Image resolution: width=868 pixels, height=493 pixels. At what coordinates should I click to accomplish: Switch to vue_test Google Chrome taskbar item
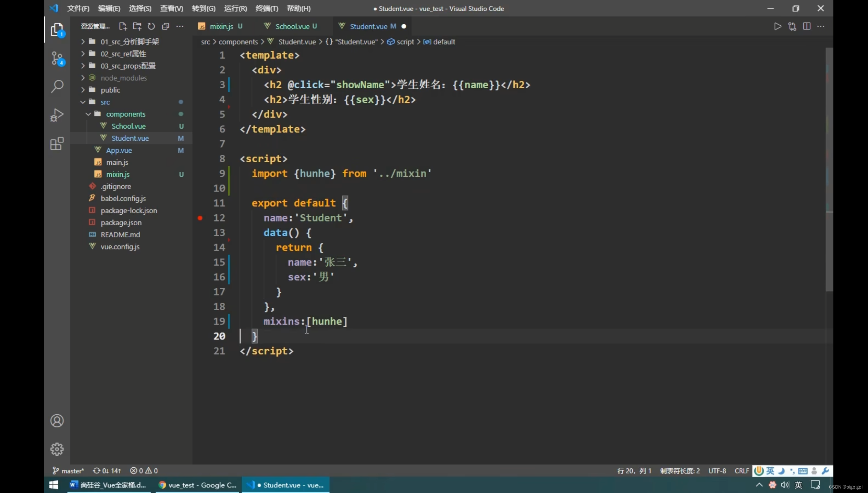[198, 485]
